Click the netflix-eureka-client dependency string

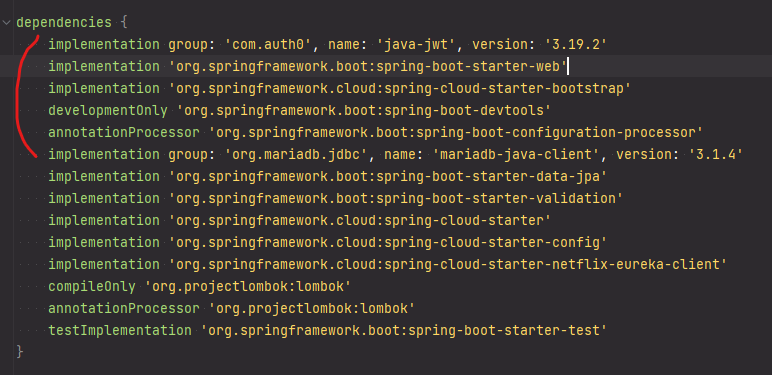[448, 264]
